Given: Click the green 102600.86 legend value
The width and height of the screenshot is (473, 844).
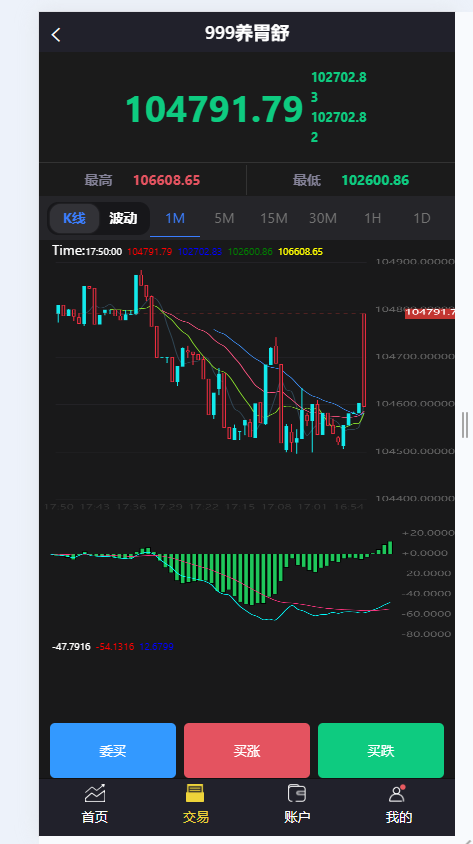Looking at the screenshot, I should [x=250, y=251].
